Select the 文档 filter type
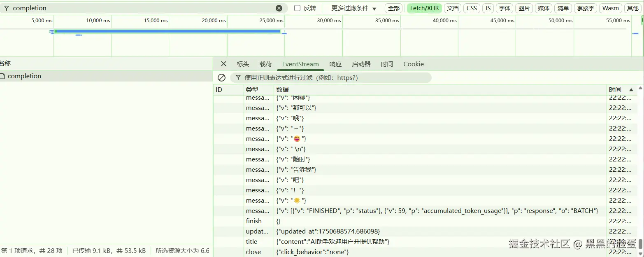The width and height of the screenshot is (644, 257). coord(453,8)
